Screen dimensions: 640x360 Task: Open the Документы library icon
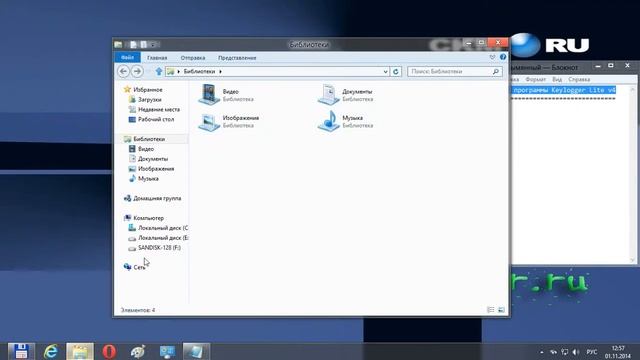coord(328,94)
